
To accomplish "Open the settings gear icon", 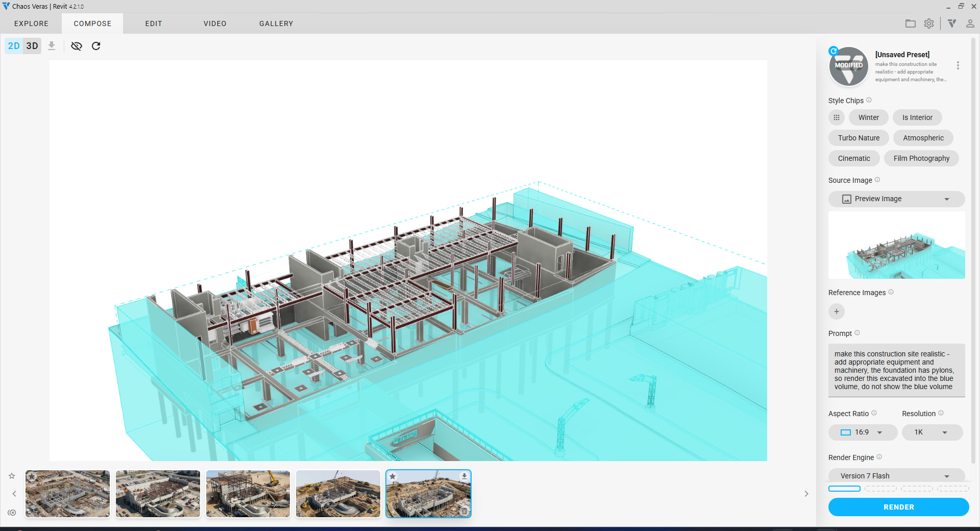I will click(x=929, y=23).
